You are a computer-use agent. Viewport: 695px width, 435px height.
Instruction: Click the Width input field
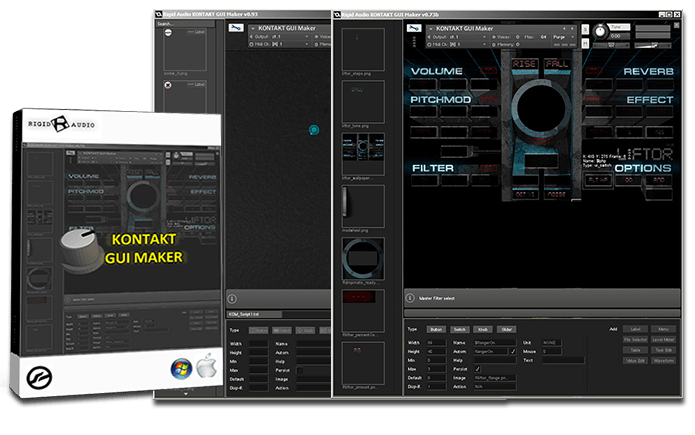click(434, 340)
